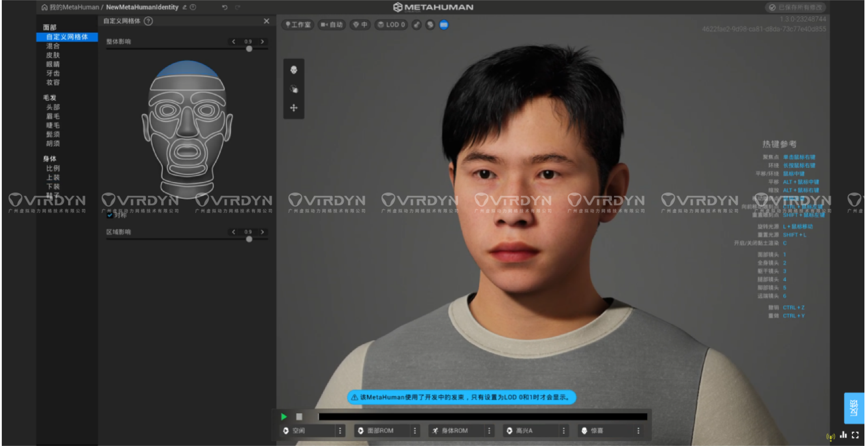Increase 区域影响 value with right arrow
The width and height of the screenshot is (868, 446).
tap(262, 232)
